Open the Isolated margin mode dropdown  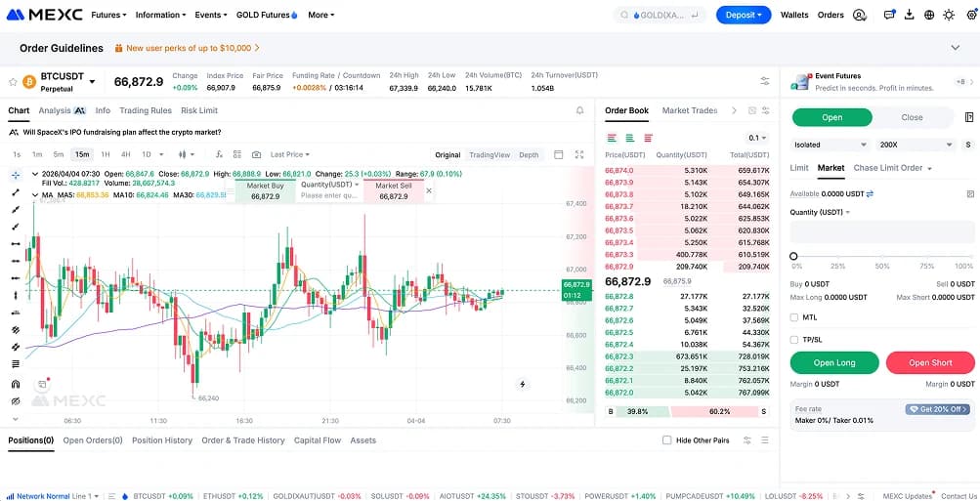[827, 145]
